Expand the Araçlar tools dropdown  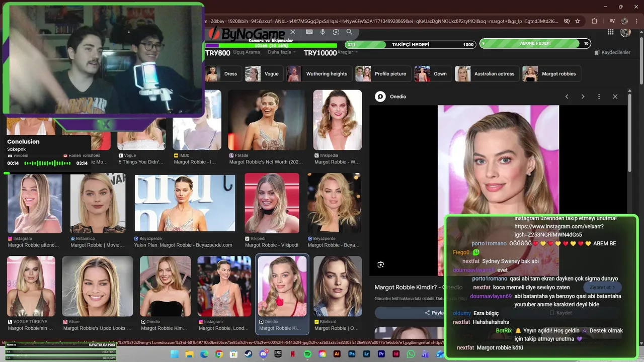[348, 52]
